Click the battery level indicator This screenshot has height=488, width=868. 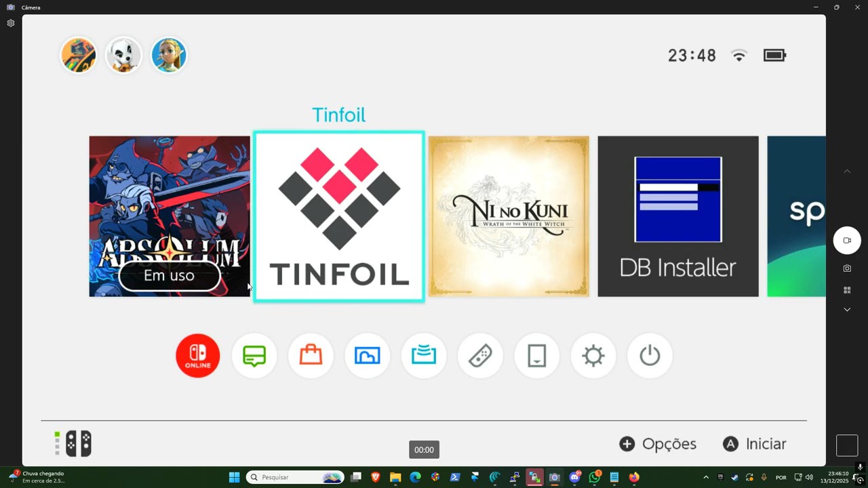point(774,55)
